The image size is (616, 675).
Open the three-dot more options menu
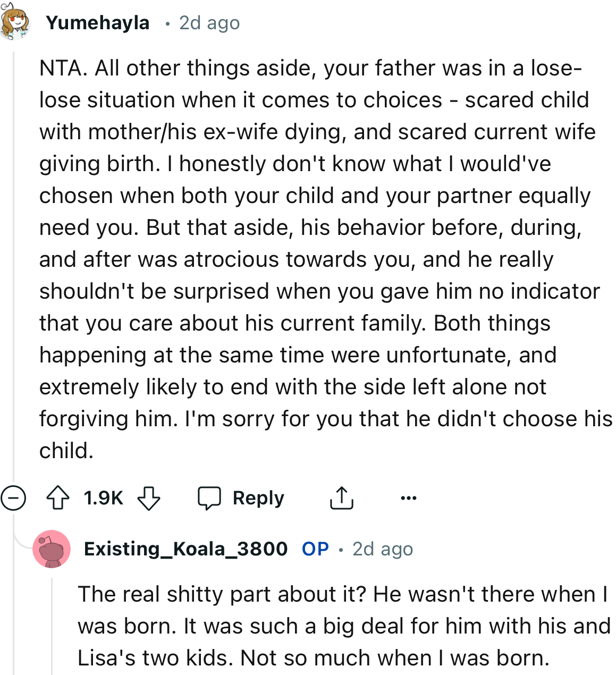(408, 498)
